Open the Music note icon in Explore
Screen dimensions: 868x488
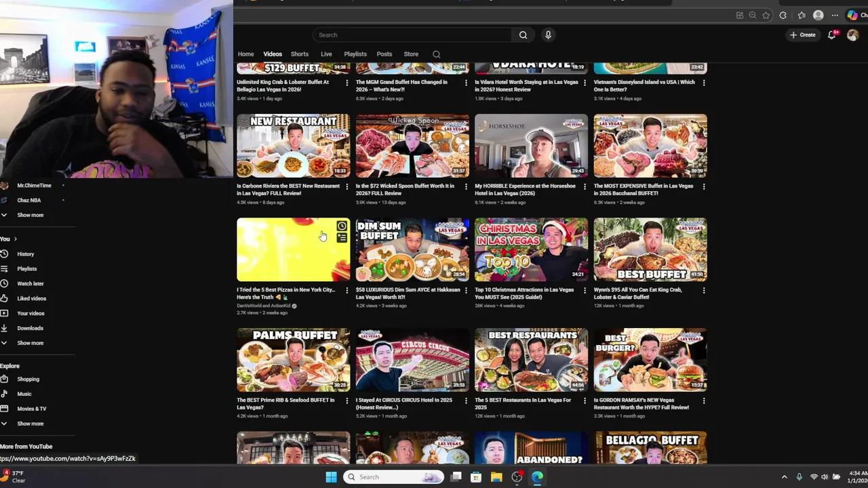[4, 394]
